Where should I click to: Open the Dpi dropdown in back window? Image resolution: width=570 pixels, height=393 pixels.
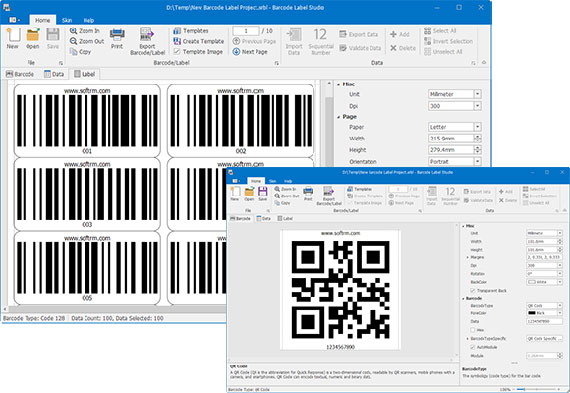[478, 106]
